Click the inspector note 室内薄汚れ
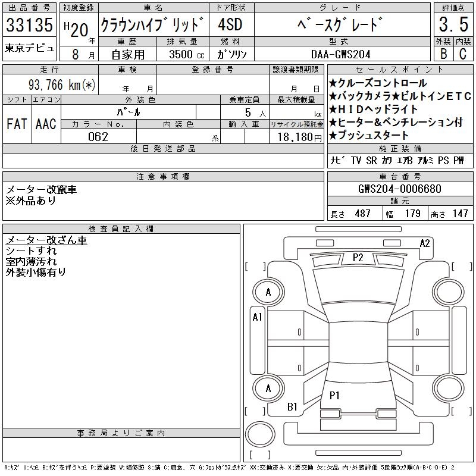This screenshot has width=476, height=476. tap(32, 262)
